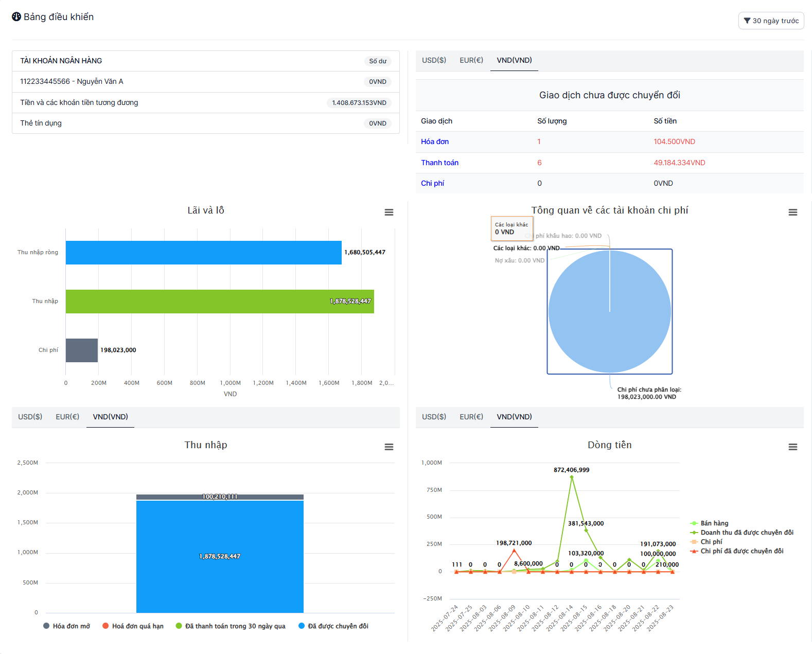Open the Thu nhập chart hamburger menu
Viewport: 812px width, 654px height.
[389, 447]
